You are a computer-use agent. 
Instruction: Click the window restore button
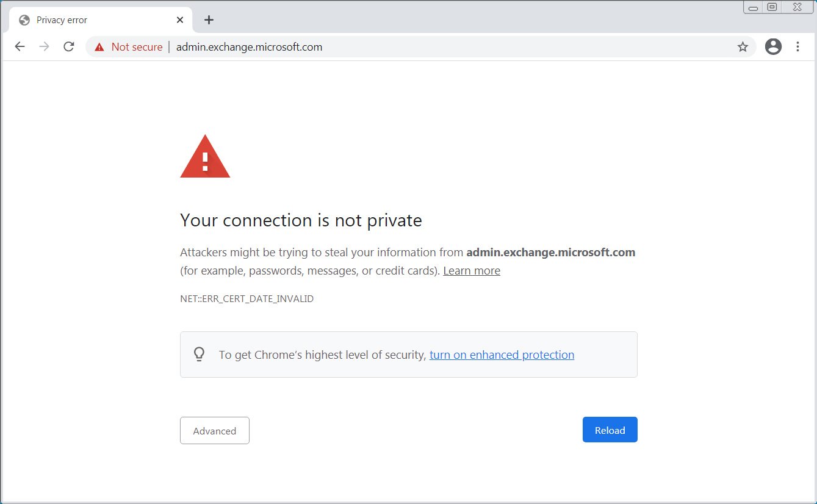tap(772, 7)
